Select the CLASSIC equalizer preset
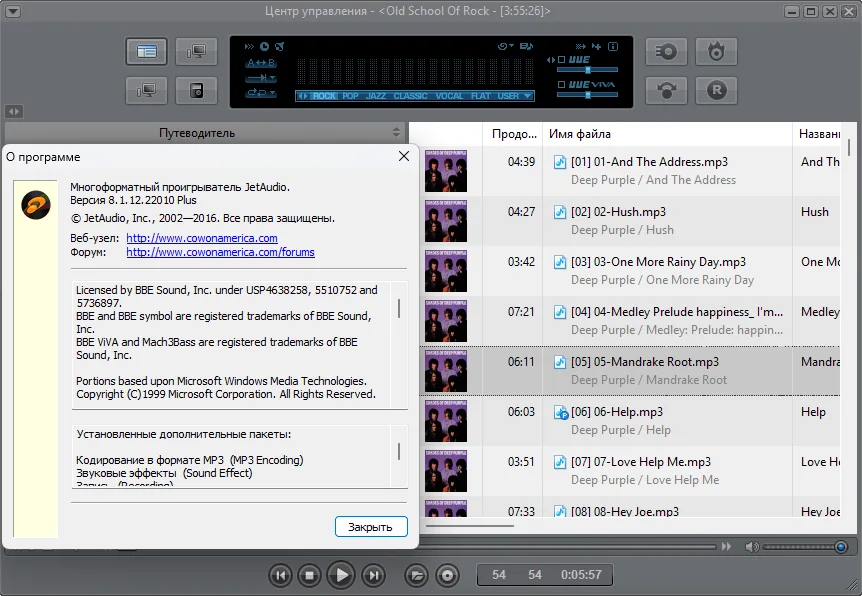This screenshot has height=596, width=862. click(410, 96)
